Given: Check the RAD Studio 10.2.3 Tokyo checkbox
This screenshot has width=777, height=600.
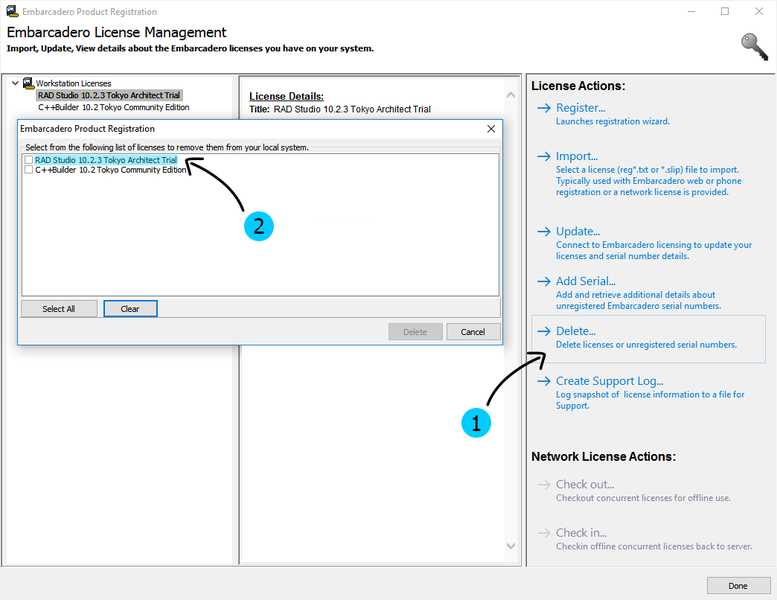Looking at the screenshot, I should [29, 160].
